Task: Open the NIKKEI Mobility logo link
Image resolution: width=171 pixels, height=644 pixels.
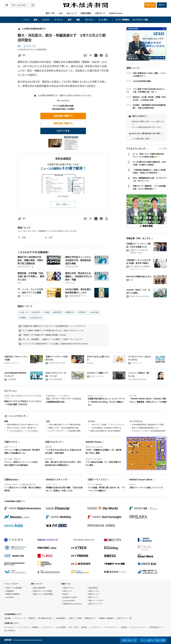Action: coord(59,517)
